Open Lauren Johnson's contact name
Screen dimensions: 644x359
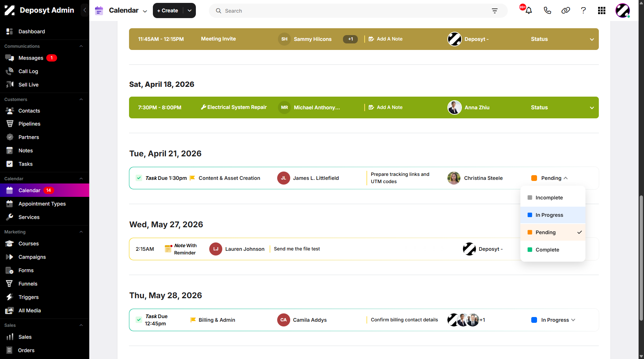tap(245, 249)
